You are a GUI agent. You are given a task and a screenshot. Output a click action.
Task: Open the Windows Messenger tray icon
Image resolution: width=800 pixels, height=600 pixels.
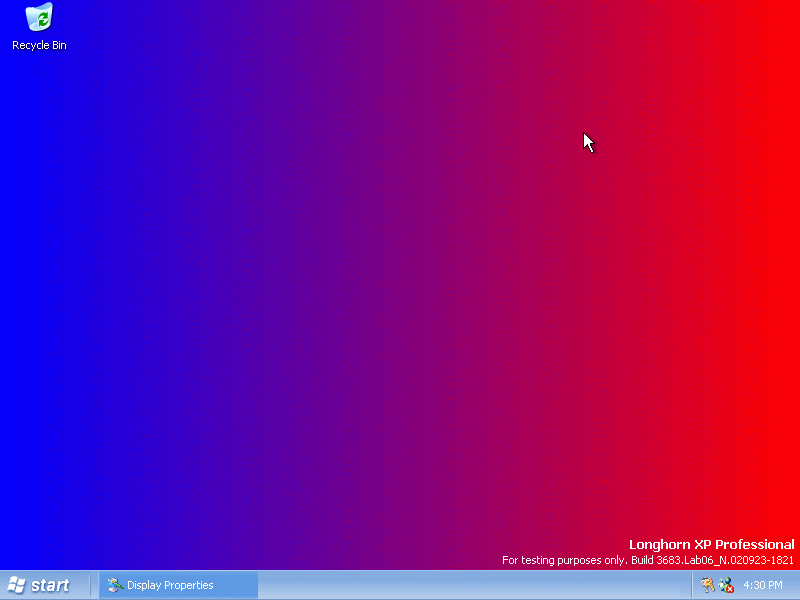click(726, 585)
